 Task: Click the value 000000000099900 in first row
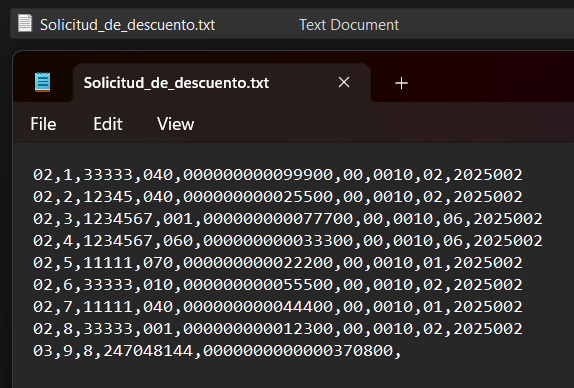point(258,175)
